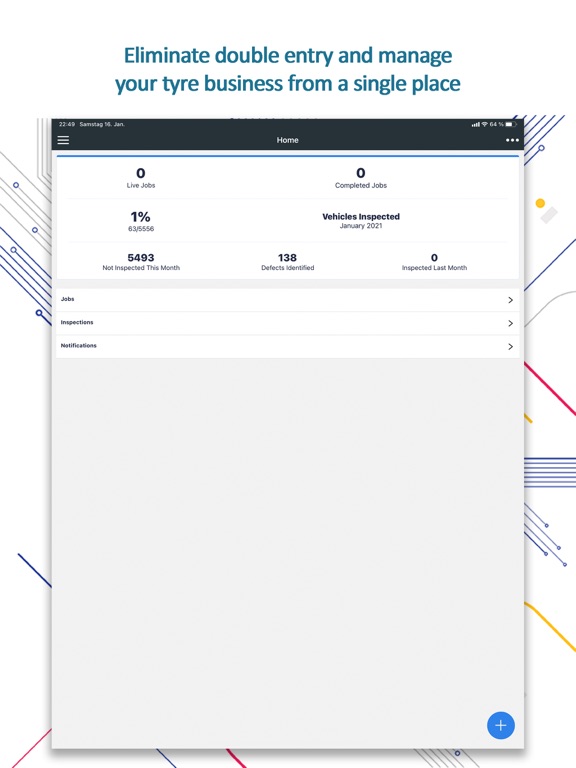Expand the Jobs row chevron
576x768 pixels.
tap(510, 300)
